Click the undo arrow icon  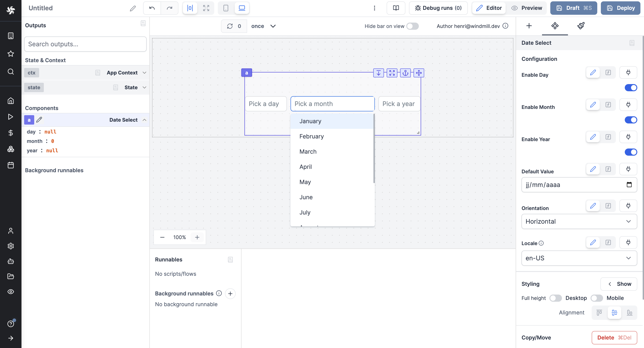click(152, 8)
